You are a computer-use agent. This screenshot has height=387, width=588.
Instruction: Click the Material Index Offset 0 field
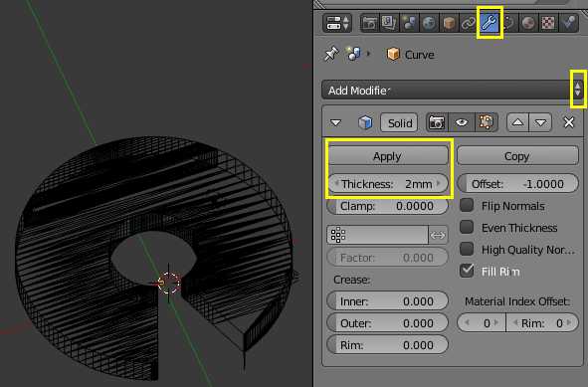click(x=482, y=323)
